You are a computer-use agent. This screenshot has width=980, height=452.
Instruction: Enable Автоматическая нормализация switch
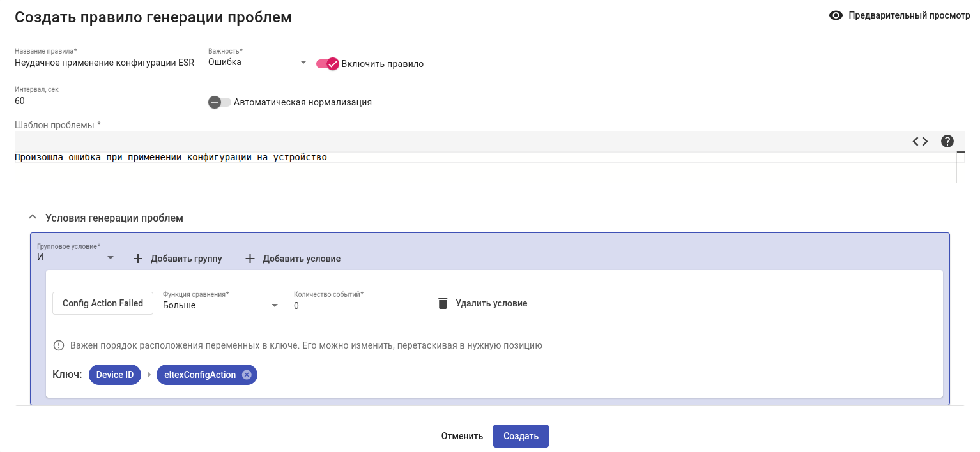tap(220, 102)
